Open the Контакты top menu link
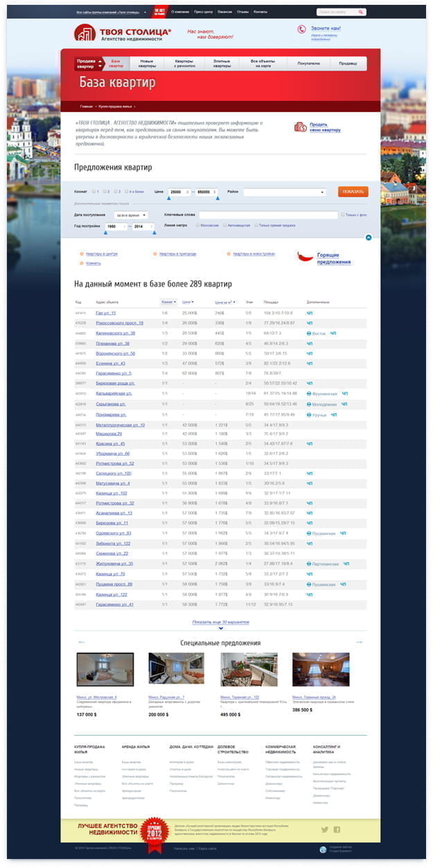The width and height of the screenshot is (433, 868). (x=260, y=12)
